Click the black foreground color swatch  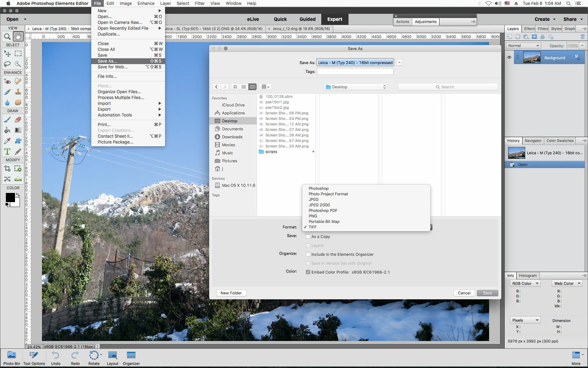click(x=10, y=197)
